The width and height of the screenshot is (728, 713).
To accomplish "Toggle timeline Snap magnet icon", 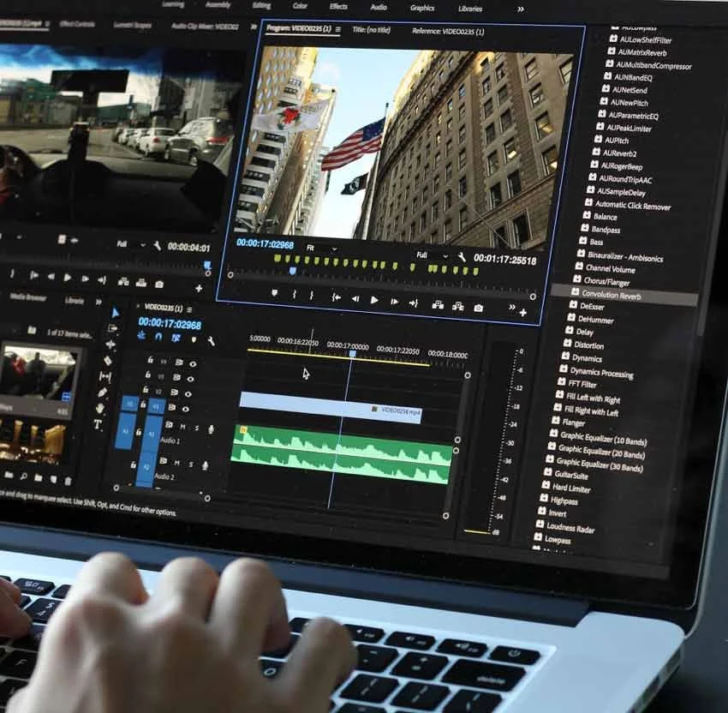I will [x=158, y=336].
